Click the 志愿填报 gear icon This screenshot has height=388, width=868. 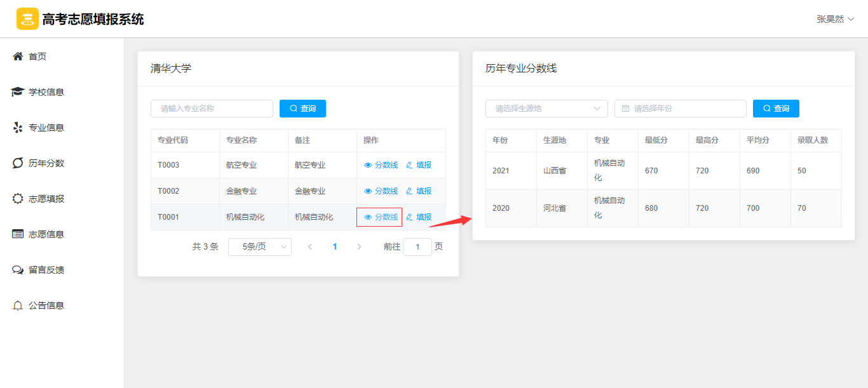click(18, 199)
